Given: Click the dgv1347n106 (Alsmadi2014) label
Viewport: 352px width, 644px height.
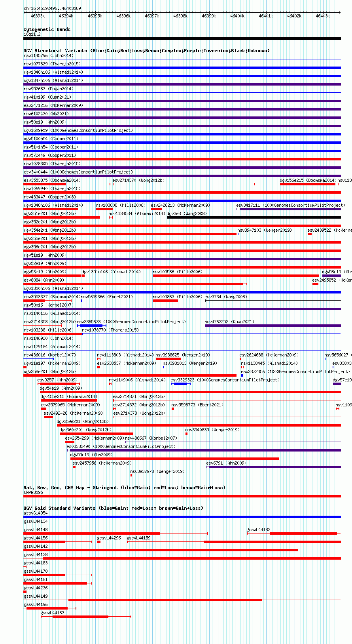Looking at the screenshot, I should (x=53, y=80).
